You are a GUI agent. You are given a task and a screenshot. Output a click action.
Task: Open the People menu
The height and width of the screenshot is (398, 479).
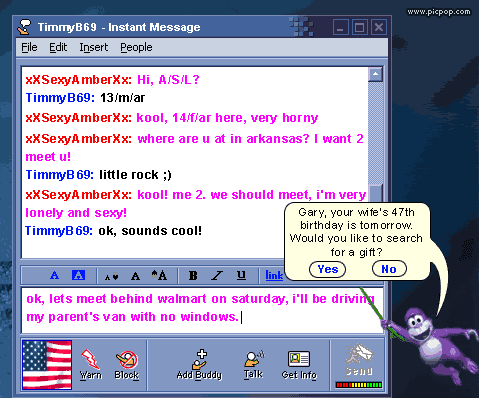point(136,47)
